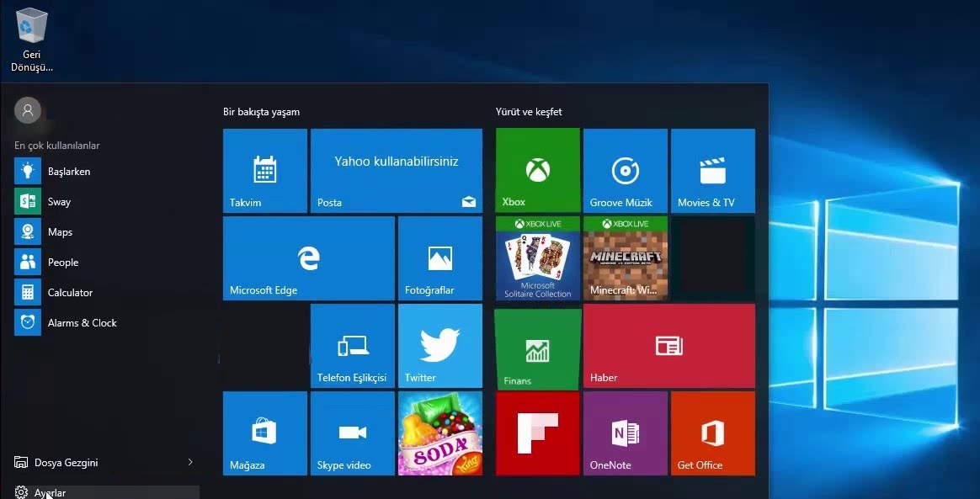The width and height of the screenshot is (980, 499).
Task: Open the red Flipboard tile
Action: pyautogui.click(x=537, y=433)
